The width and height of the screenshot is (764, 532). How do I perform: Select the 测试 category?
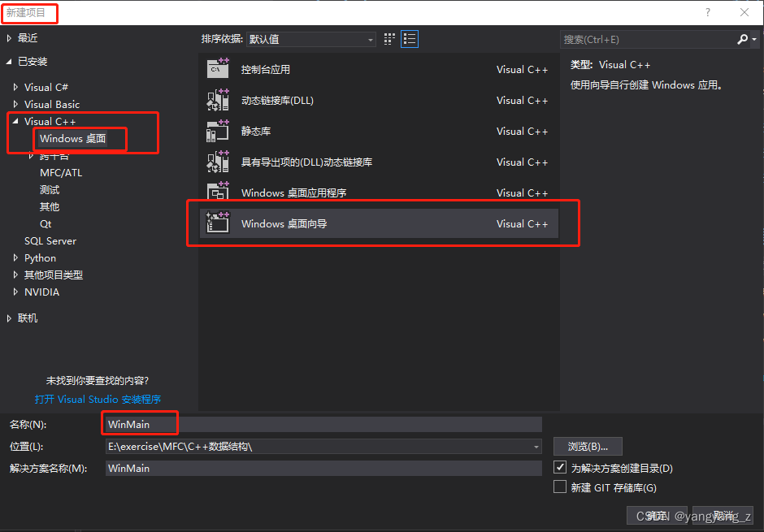[x=50, y=190]
